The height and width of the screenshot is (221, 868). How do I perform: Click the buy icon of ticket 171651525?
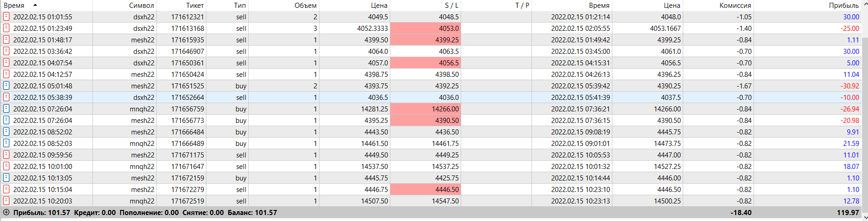tap(6, 86)
